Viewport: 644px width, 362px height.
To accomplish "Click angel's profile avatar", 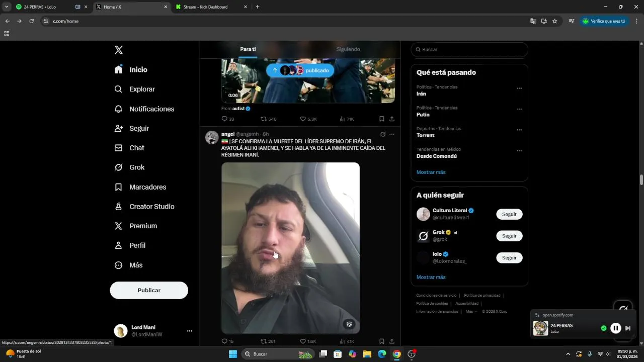I will pos(212,137).
